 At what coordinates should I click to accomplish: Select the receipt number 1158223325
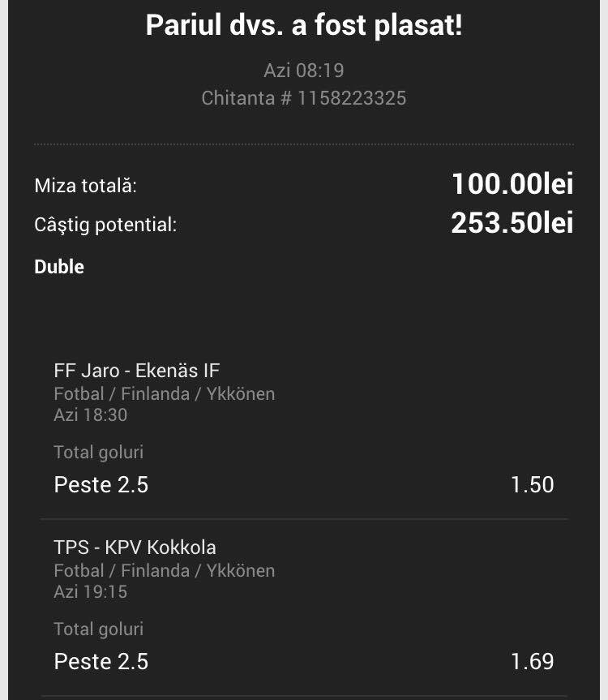coord(352,98)
